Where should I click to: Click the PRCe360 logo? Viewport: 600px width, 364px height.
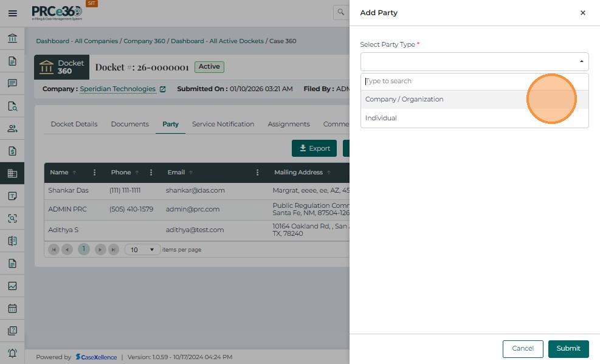coord(57,13)
